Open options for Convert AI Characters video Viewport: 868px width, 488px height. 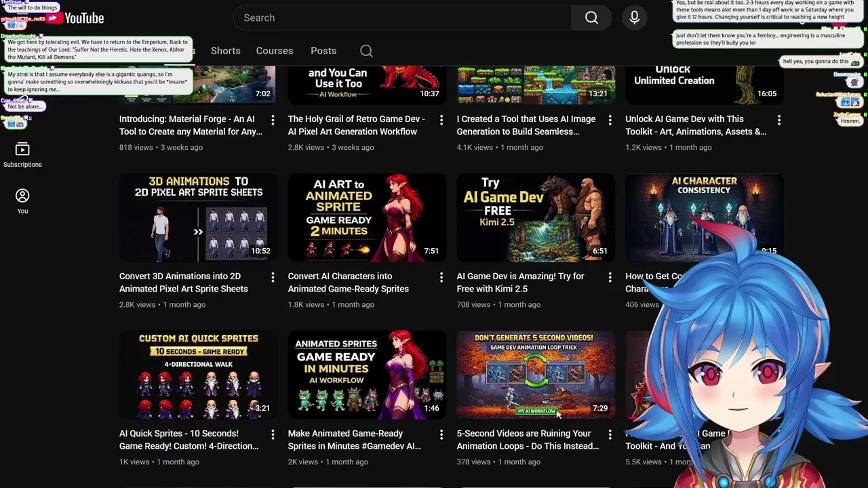click(x=441, y=277)
